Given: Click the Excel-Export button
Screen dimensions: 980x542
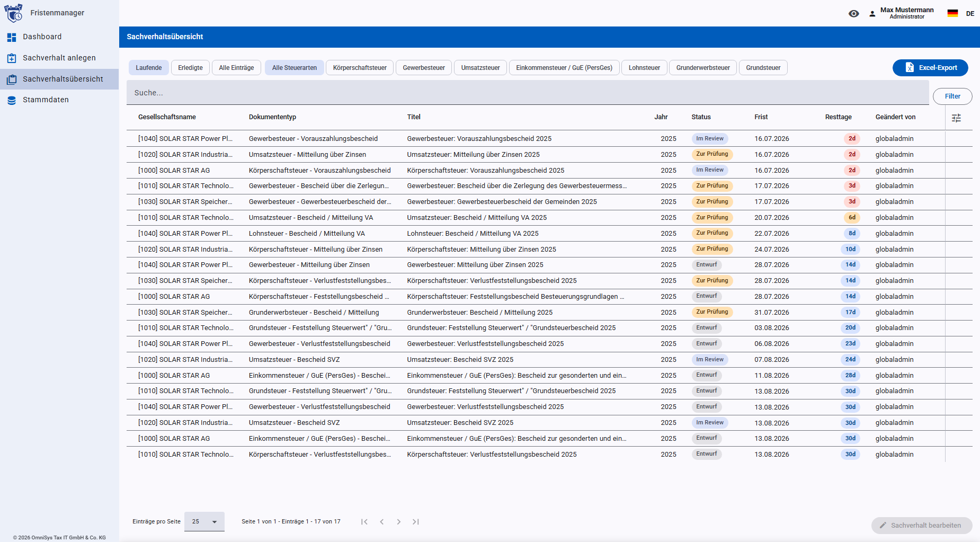Looking at the screenshot, I should point(930,68).
